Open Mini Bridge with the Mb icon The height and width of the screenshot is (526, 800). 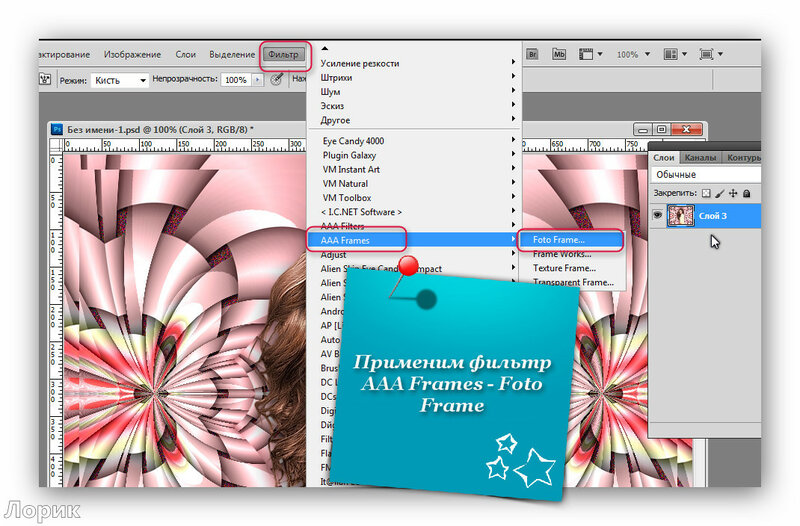pyautogui.click(x=559, y=54)
